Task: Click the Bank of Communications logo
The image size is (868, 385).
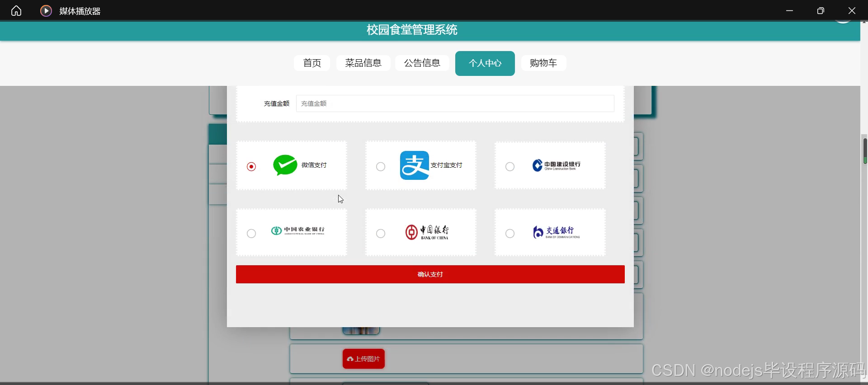Action: 557,232
